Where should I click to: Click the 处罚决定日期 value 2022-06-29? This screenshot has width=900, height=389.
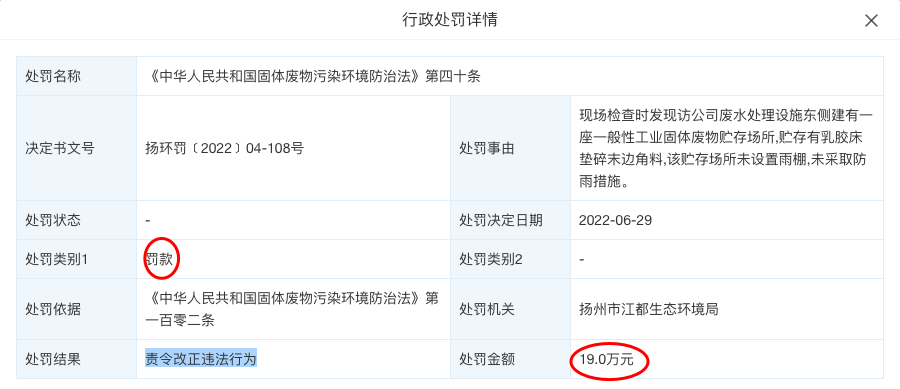tap(615, 220)
